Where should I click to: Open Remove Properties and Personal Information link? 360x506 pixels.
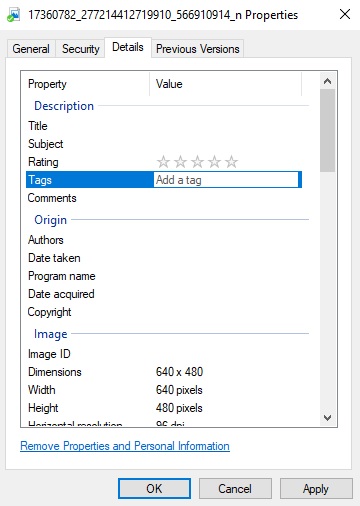(x=125, y=446)
